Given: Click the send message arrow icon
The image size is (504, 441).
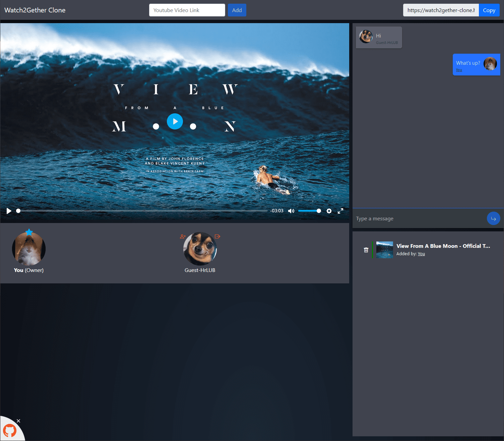Looking at the screenshot, I should 493,218.
